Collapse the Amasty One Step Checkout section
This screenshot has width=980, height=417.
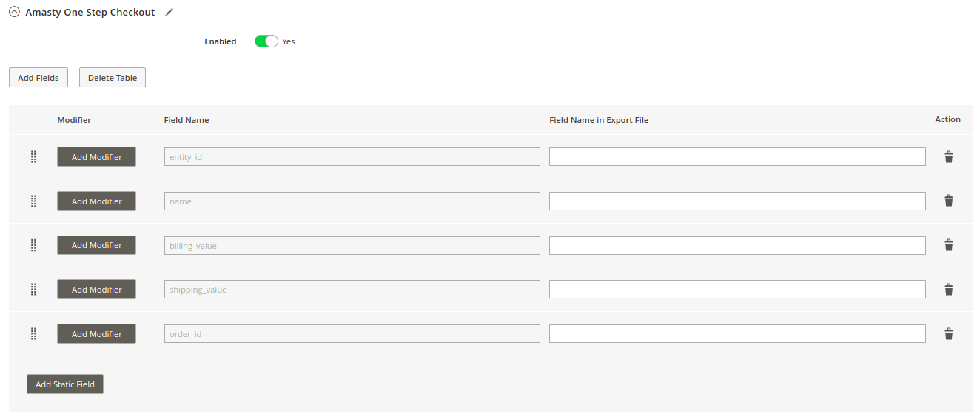(14, 12)
